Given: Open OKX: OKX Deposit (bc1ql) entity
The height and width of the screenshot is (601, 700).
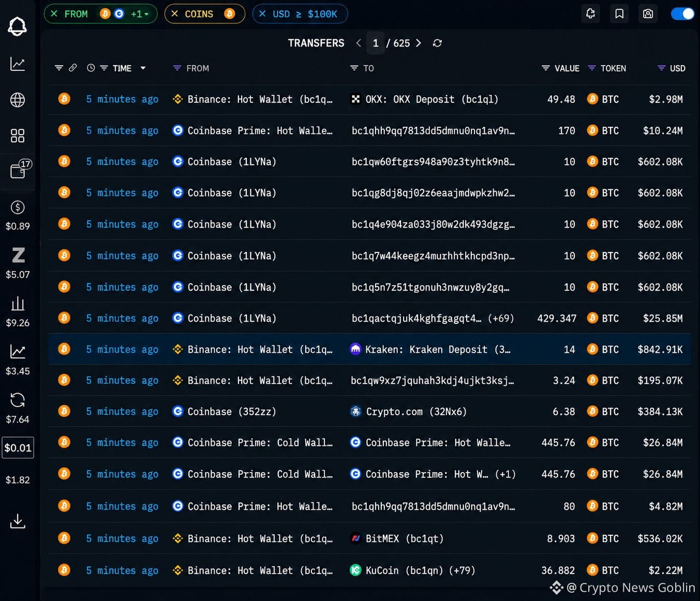Looking at the screenshot, I should [x=431, y=99].
